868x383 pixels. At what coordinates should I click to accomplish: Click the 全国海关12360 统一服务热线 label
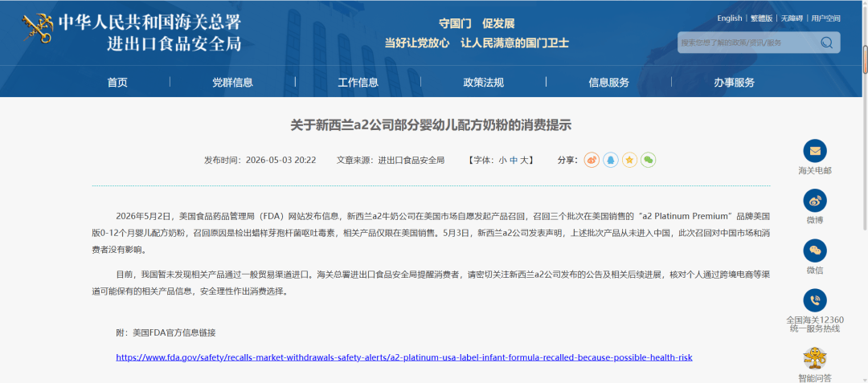815,324
